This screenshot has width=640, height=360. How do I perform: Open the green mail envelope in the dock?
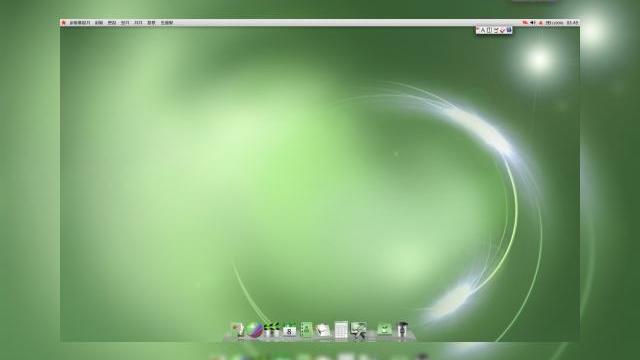(x=384, y=329)
